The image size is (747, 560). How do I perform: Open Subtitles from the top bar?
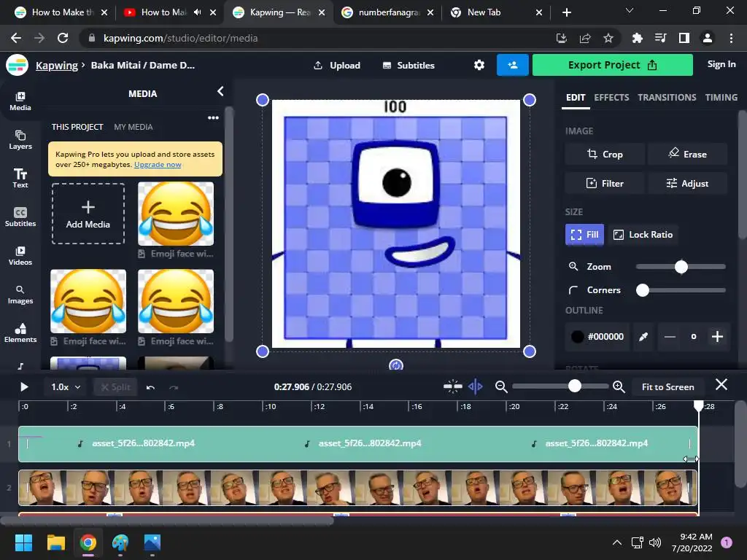[x=409, y=65]
